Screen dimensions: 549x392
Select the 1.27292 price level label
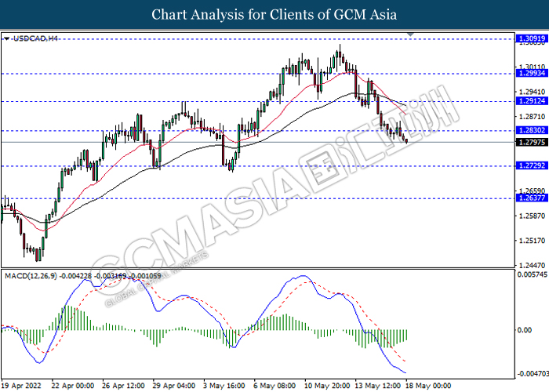point(532,165)
